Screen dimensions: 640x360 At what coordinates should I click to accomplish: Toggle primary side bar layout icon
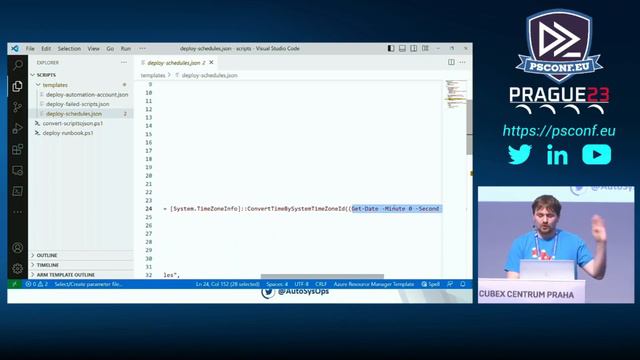coord(391,48)
